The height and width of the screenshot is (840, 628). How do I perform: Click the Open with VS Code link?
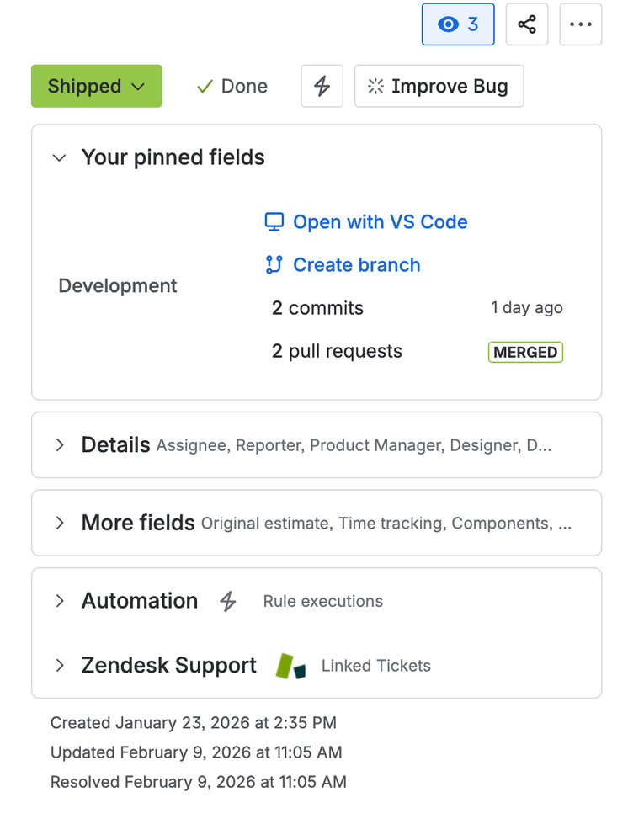380,221
